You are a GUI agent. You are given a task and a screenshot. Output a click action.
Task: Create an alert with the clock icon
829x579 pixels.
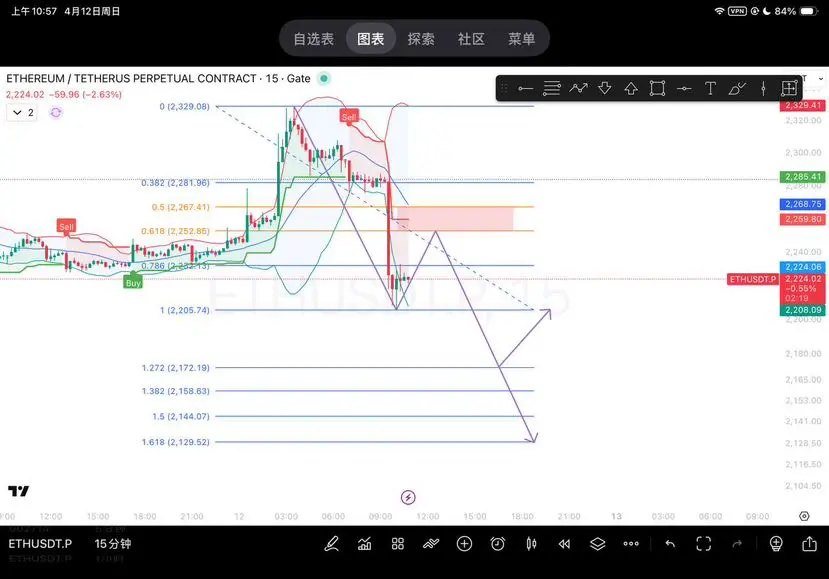498,544
